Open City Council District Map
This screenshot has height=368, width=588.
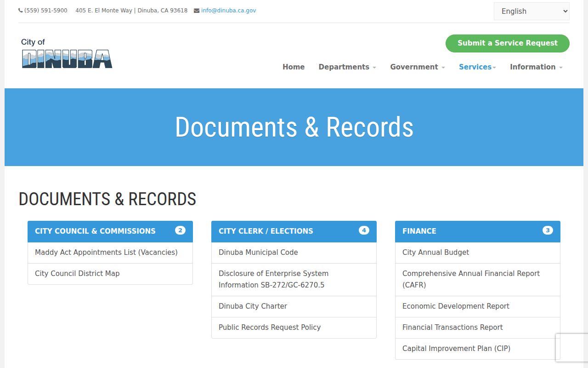click(x=110, y=274)
